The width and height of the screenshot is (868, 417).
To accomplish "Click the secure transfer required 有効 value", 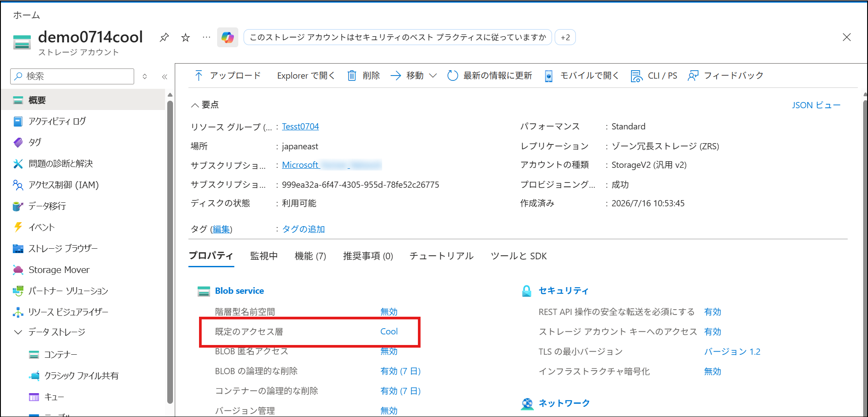I will (x=713, y=312).
